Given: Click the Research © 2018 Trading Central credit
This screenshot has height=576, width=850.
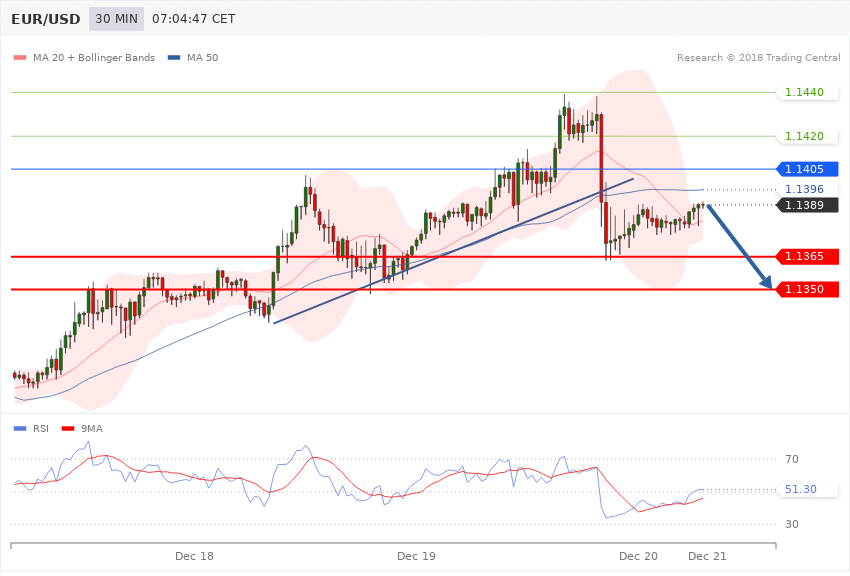Looking at the screenshot, I should (x=758, y=57).
